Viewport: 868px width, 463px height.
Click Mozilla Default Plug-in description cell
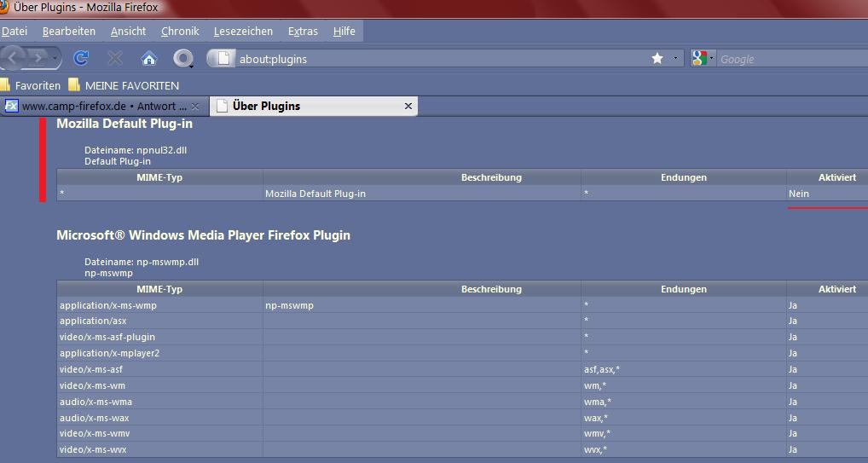pos(422,194)
